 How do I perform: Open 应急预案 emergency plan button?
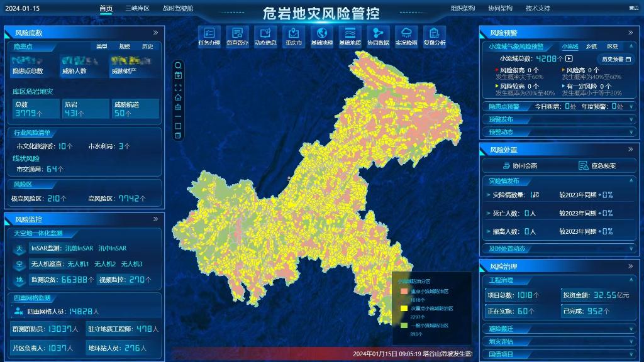[597, 166]
